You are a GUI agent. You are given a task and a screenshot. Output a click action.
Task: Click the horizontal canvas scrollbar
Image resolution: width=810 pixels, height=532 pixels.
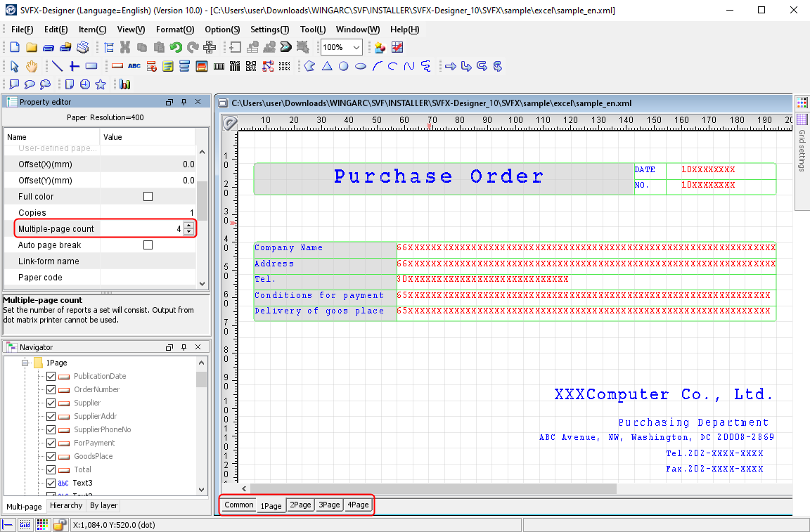coord(433,488)
